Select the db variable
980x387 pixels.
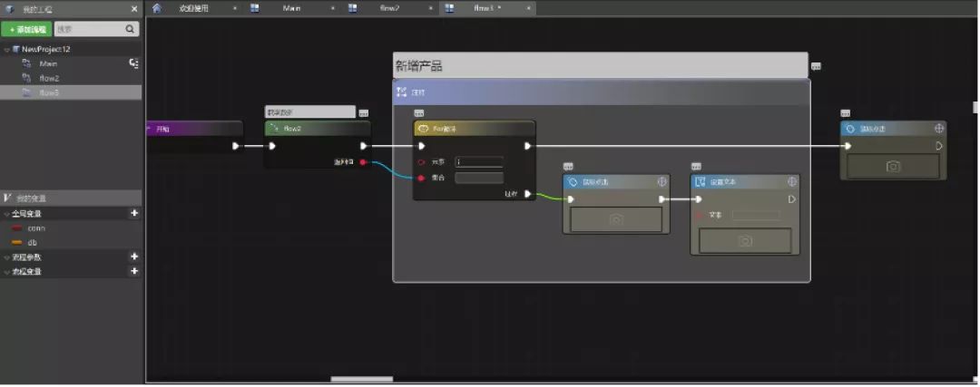33,243
